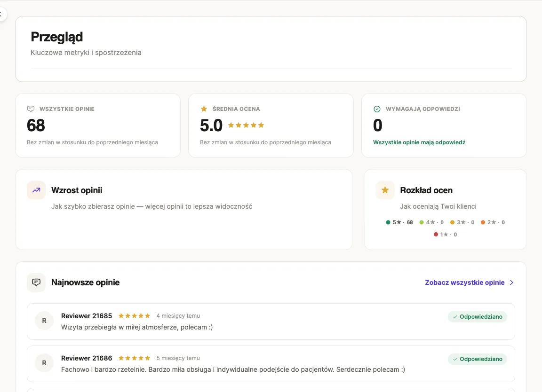The height and width of the screenshot is (392, 542).
Task: Click the chat icon beside Najnowsze opinie
Action: pyautogui.click(x=36, y=282)
